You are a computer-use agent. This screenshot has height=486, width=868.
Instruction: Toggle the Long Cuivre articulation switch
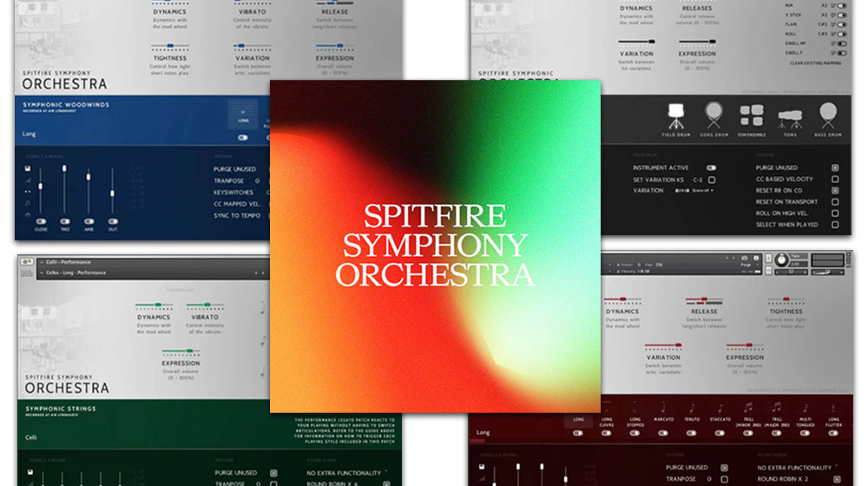[607, 433]
